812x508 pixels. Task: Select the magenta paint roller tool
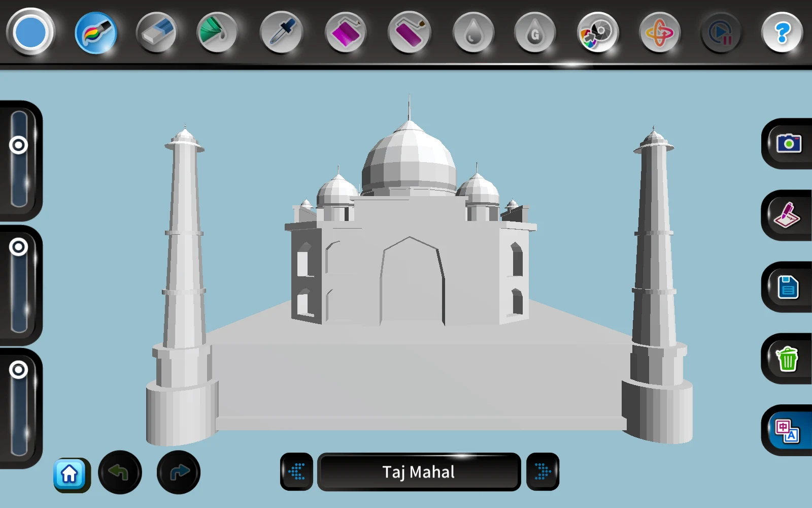click(x=346, y=34)
